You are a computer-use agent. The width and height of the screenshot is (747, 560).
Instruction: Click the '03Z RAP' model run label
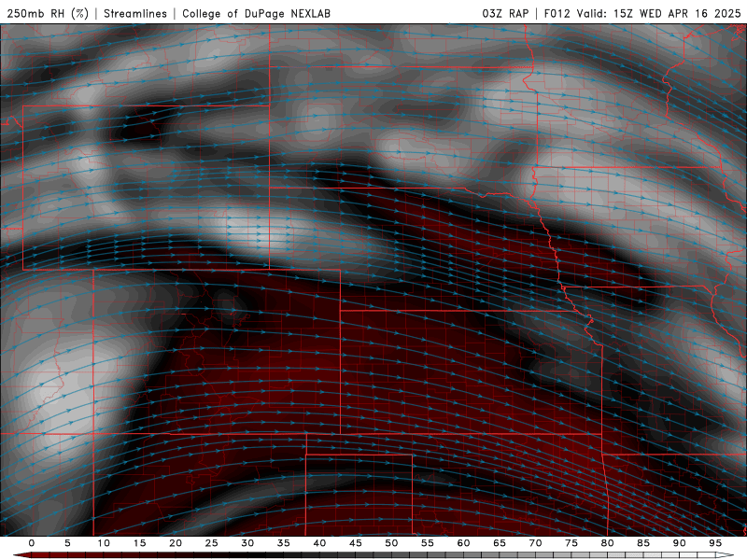click(505, 13)
